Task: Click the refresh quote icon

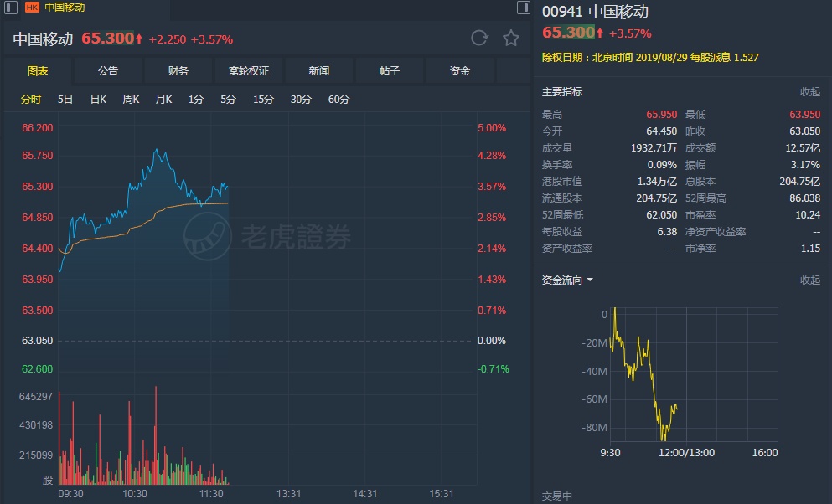Action: 479,38
